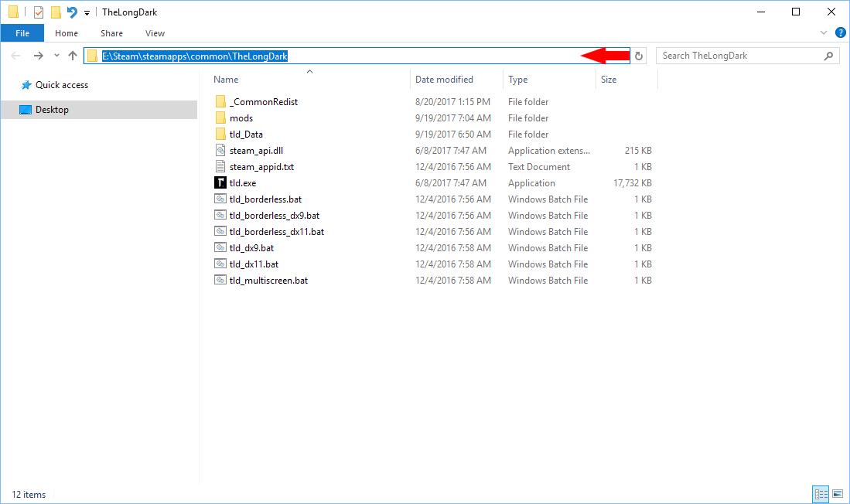
Task: Switch to the View ribbon tab
Action: (155, 33)
